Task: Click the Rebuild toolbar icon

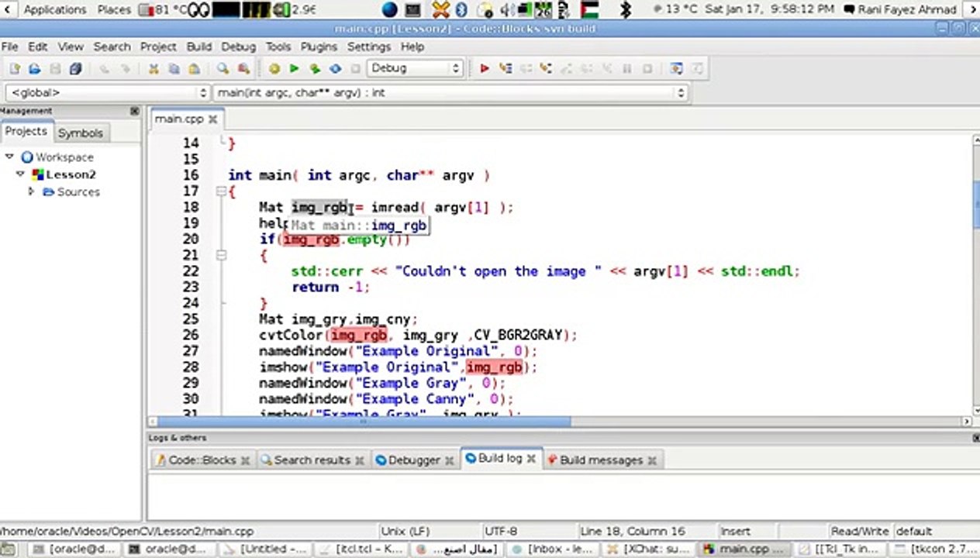Action: pos(335,68)
